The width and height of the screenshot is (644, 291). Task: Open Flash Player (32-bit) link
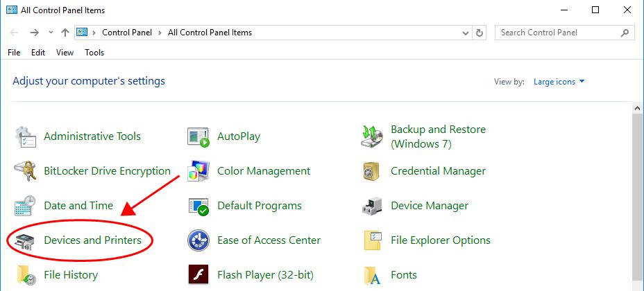pyautogui.click(x=265, y=274)
